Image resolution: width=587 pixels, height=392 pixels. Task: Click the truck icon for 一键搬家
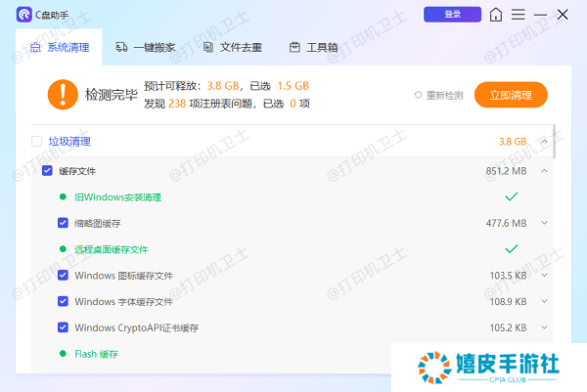click(x=121, y=48)
